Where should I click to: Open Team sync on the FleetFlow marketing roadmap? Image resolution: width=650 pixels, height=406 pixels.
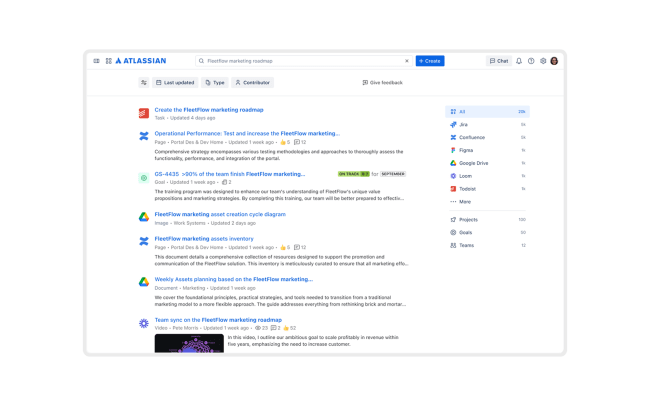click(218, 320)
